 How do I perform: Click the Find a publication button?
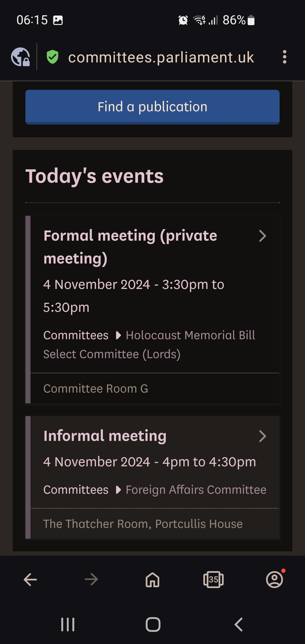[152, 107]
